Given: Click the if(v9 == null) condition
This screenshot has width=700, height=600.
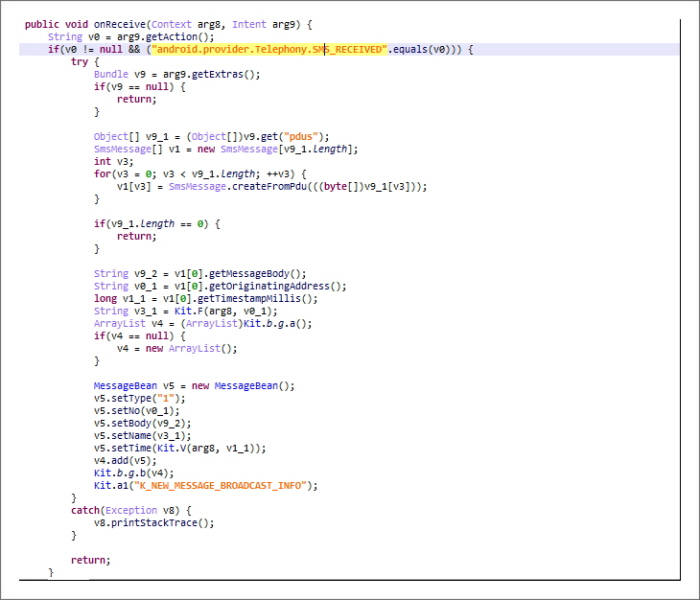Looking at the screenshot, I should (x=139, y=87).
